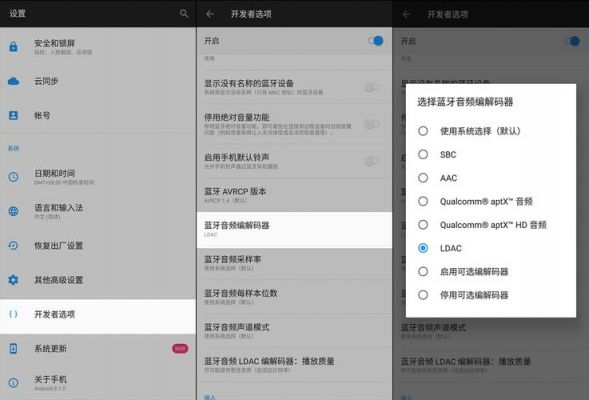Open Security and lock screen lock icon
This screenshot has width=589, height=400.
coord(13,47)
